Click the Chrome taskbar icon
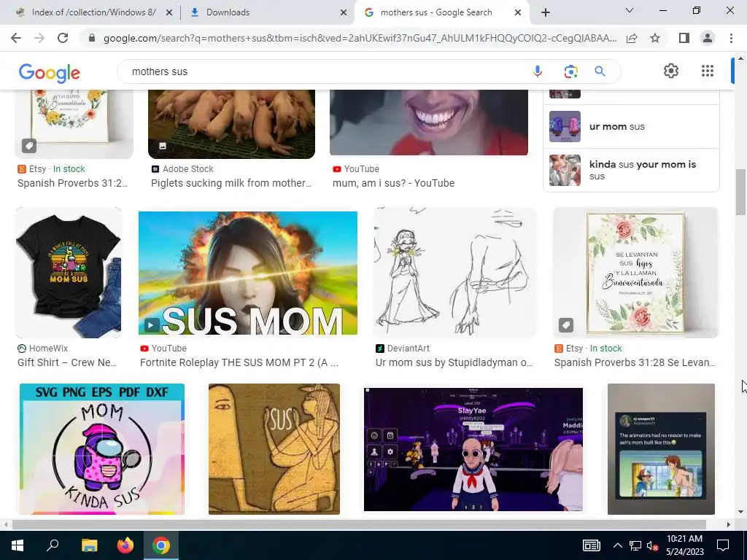The height and width of the screenshot is (560, 747). (161, 545)
